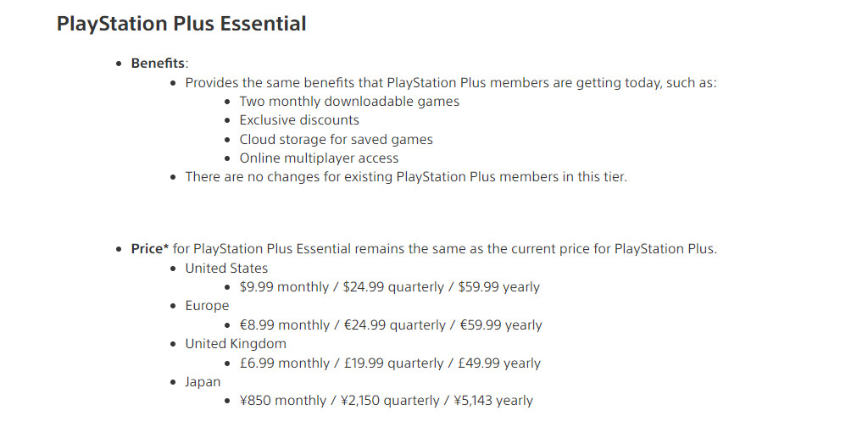The height and width of the screenshot is (427, 868).
Task: Click the bold Benefits label
Action: (158, 64)
